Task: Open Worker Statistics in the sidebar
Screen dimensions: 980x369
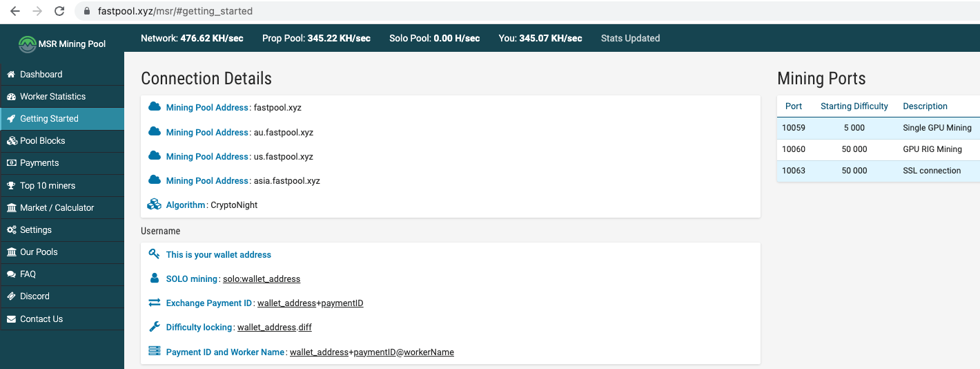Action: click(62, 97)
